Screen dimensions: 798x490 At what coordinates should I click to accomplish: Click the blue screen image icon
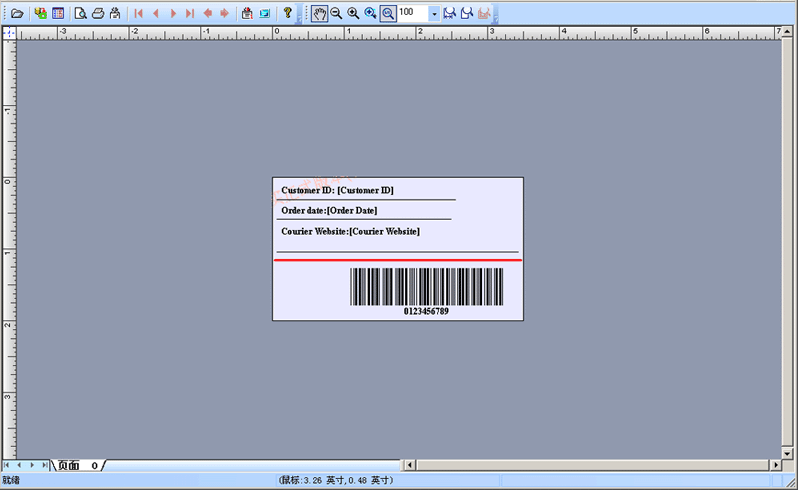coord(265,13)
